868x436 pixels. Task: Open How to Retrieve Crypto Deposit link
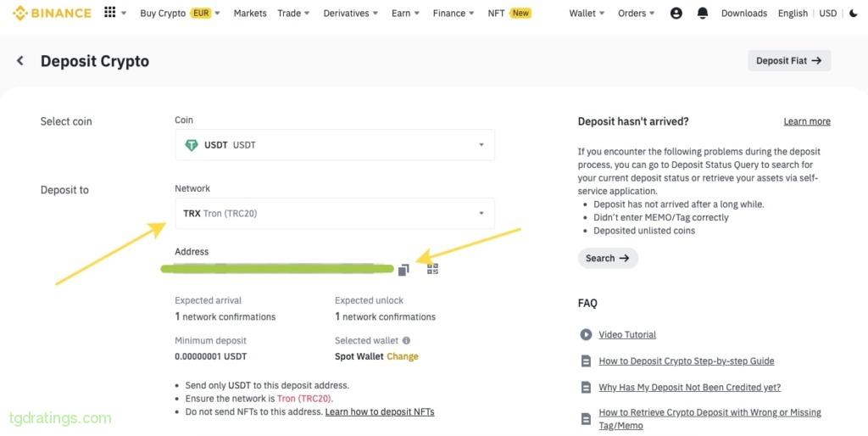(x=709, y=419)
